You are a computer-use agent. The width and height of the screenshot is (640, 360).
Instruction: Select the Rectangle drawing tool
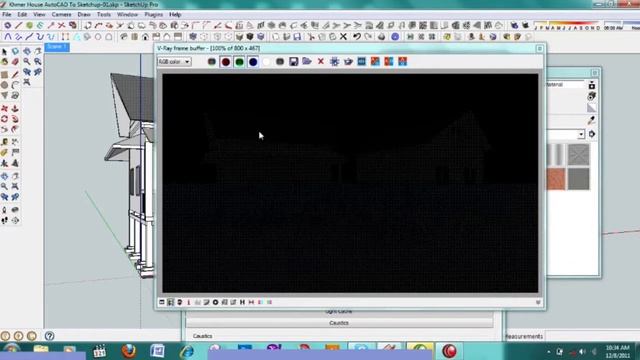click(x=4, y=75)
